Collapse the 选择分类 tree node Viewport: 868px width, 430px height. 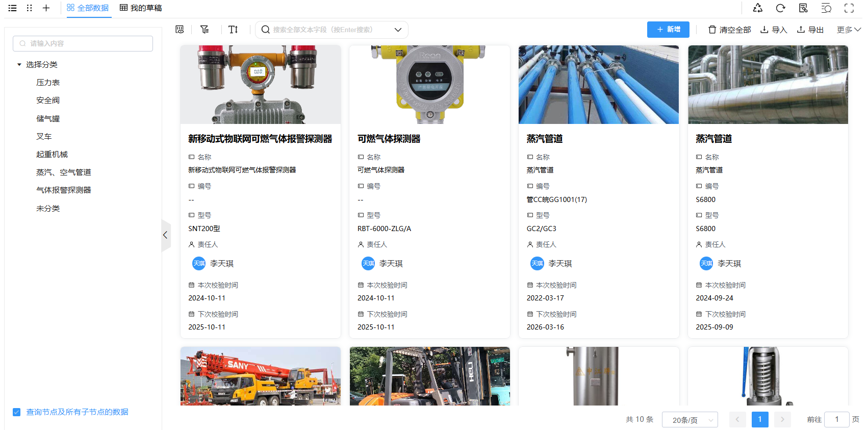point(19,65)
